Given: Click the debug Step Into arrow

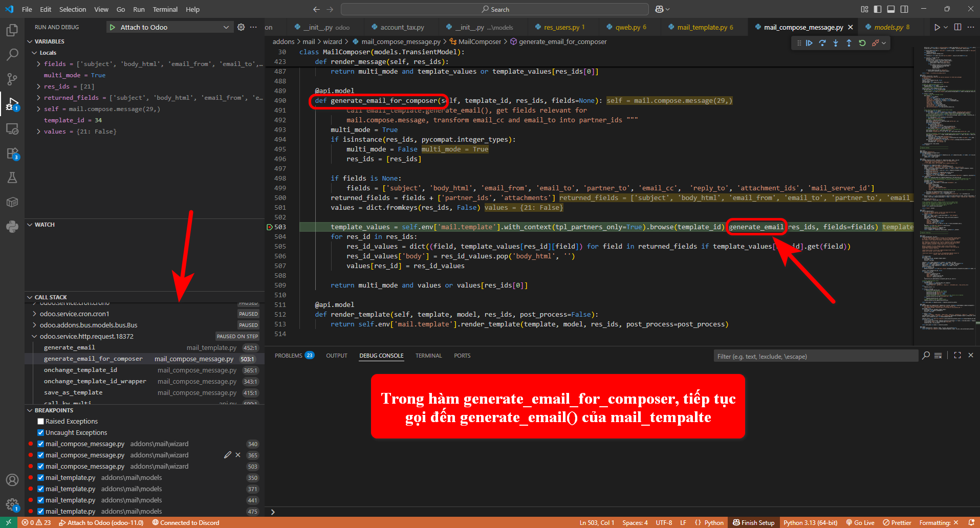Looking at the screenshot, I should (x=836, y=43).
